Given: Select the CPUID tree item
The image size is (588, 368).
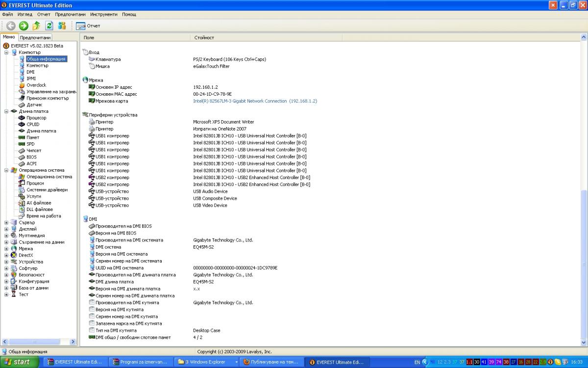Looking at the screenshot, I should (x=33, y=124).
